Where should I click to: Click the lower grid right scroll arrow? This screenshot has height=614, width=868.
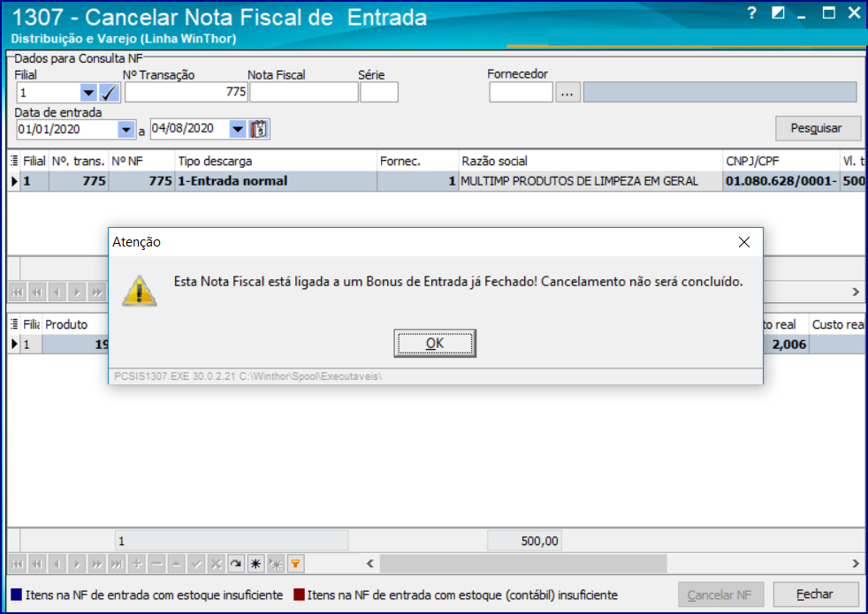856,564
